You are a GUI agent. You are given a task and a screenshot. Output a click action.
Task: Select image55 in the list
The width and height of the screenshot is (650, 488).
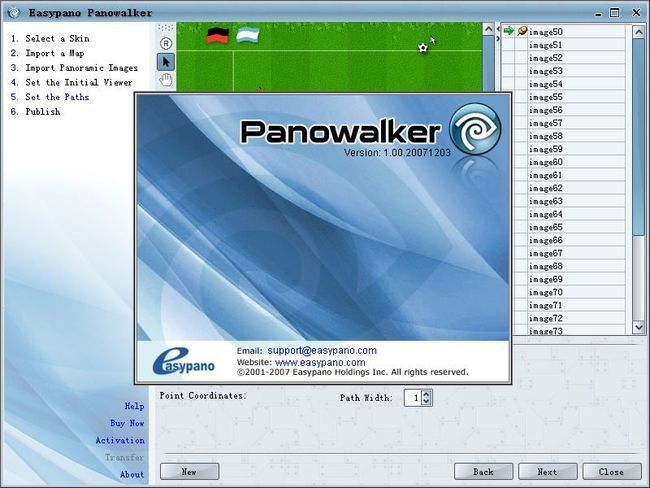click(x=576, y=97)
